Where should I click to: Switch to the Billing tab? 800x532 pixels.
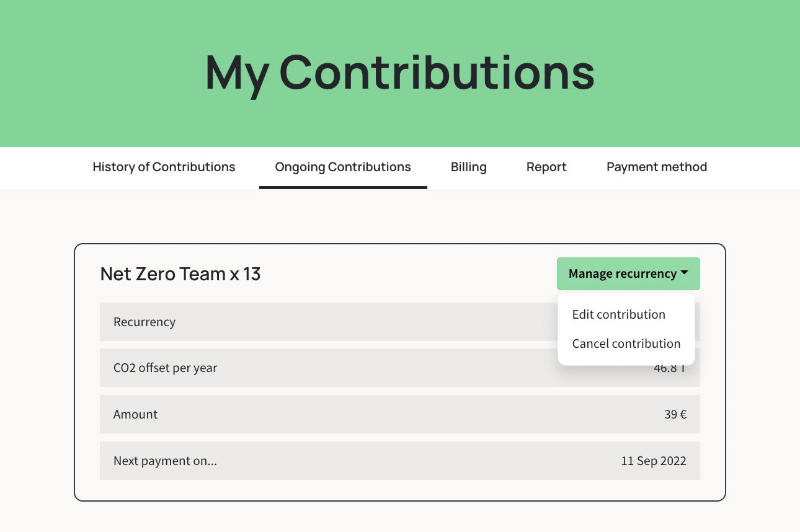[469, 167]
